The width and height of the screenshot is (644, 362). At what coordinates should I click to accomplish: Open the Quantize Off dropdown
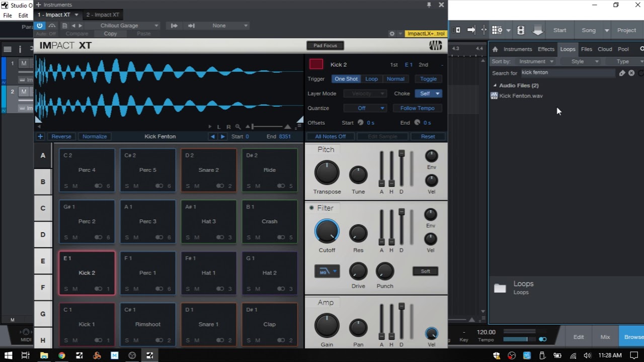coord(365,108)
